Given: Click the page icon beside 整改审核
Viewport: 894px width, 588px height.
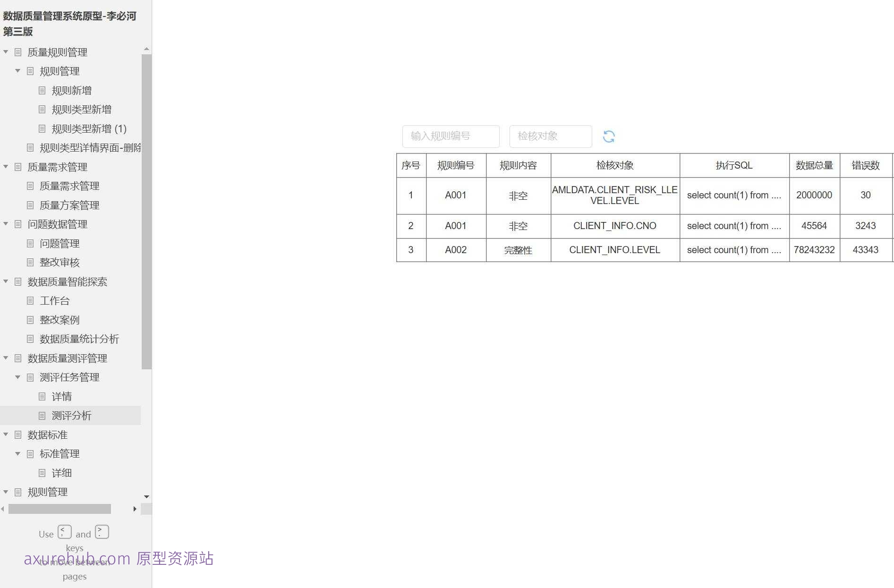Looking at the screenshot, I should pyautogui.click(x=30, y=263).
